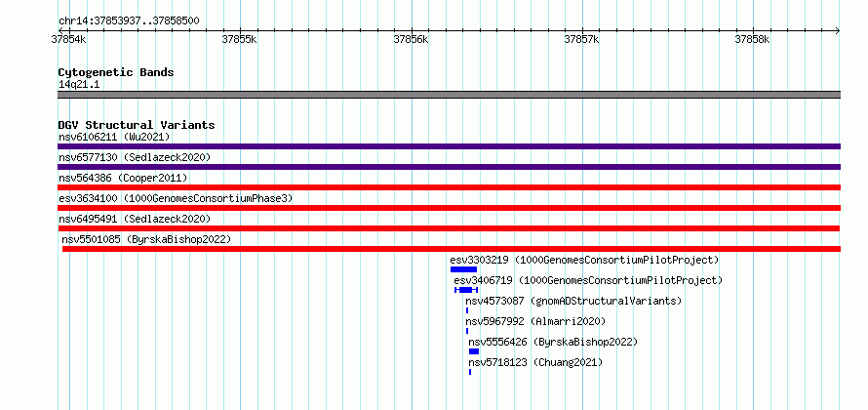Image resolution: width=868 pixels, height=410 pixels.
Task: Click the 37857k ruler tick label
Action: (582, 39)
